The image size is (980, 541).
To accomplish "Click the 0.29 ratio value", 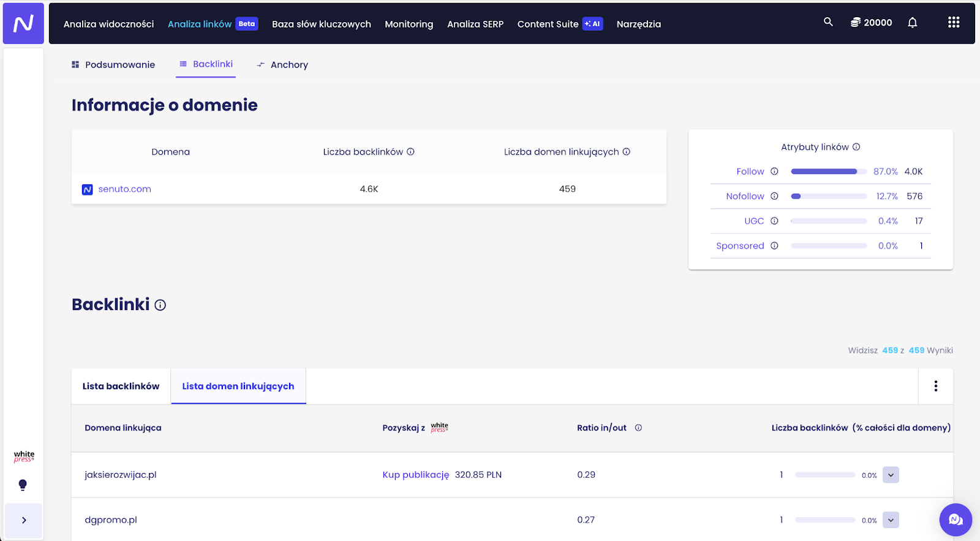I will tap(586, 475).
